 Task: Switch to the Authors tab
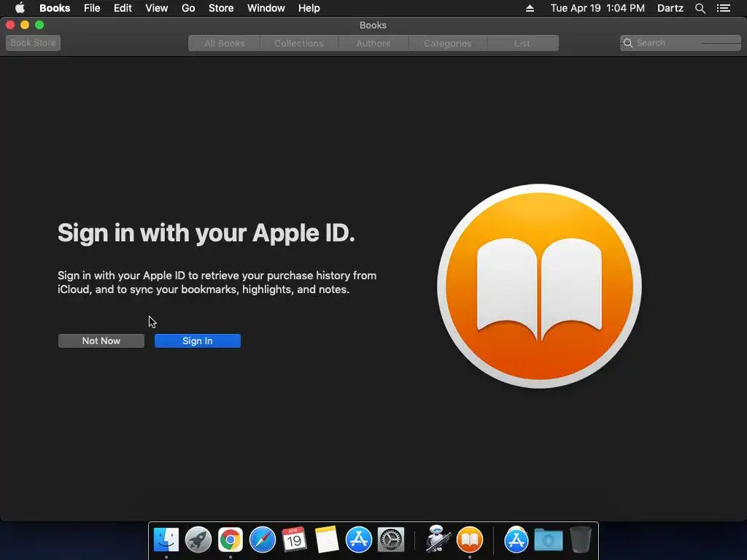tap(373, 43)
